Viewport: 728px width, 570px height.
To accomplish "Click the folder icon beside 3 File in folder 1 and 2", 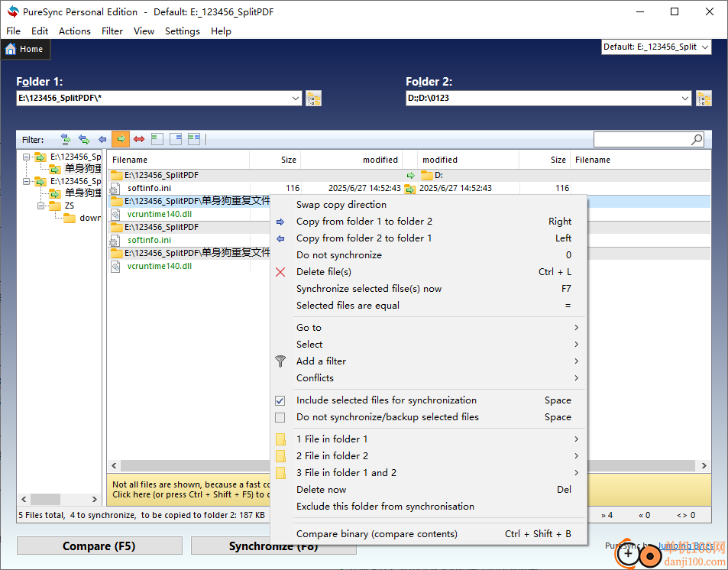I will pyautogui.click(x=280, y=472).
